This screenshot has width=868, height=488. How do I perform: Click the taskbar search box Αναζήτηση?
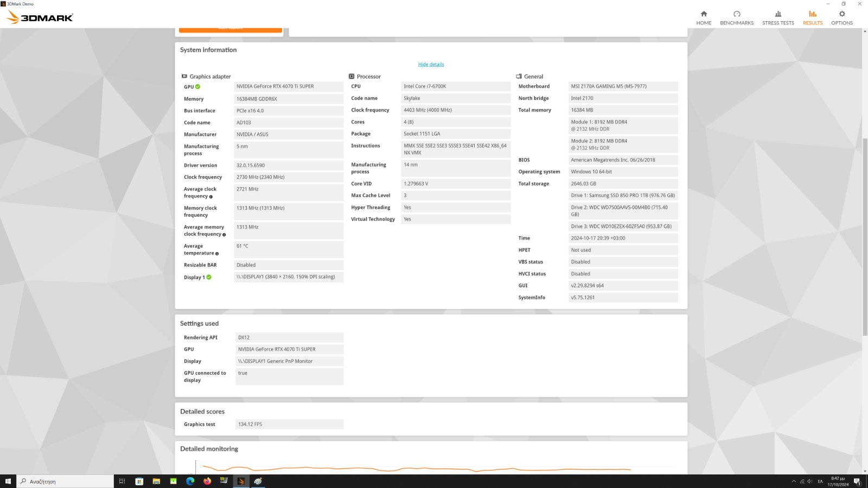(x=65, y=481)
